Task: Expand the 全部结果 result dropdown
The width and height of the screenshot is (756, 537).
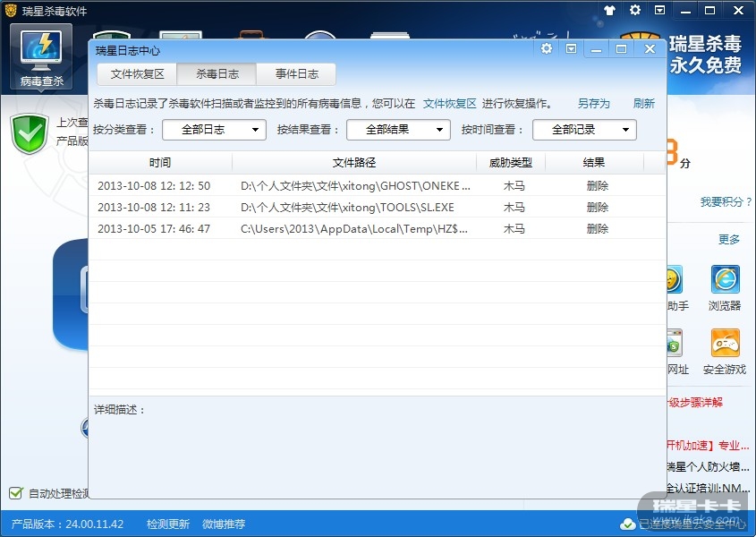Action: [x=398, y=130]
